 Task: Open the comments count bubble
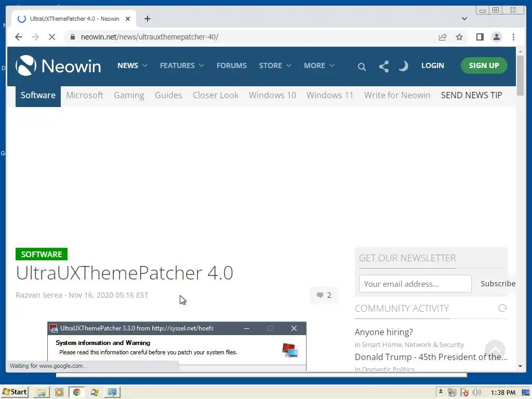pyautogui.click(x=324, y=295)
